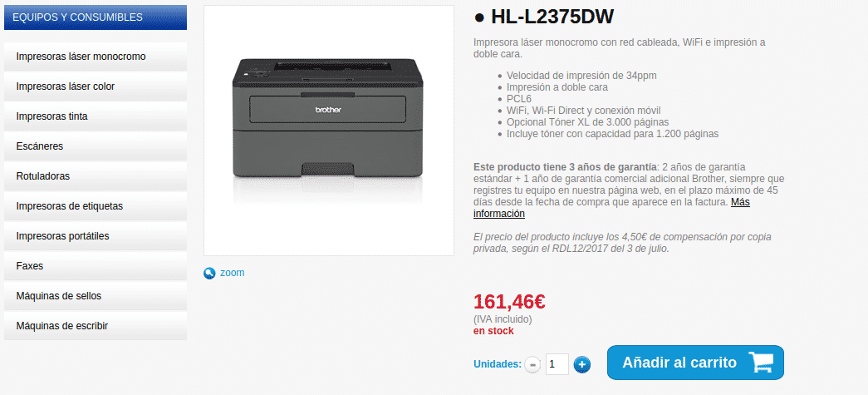Open the HL-L2375DW printer product image

click(328, 131)
